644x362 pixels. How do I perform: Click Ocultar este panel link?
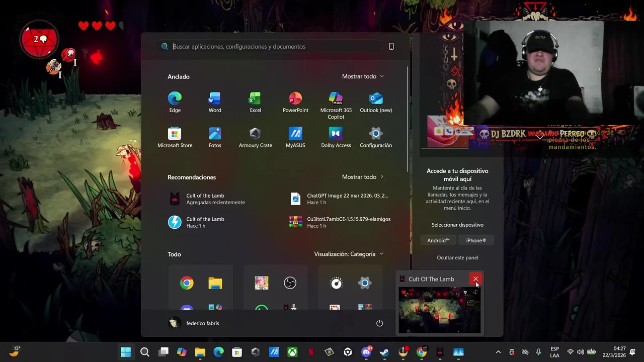(457, 257)
